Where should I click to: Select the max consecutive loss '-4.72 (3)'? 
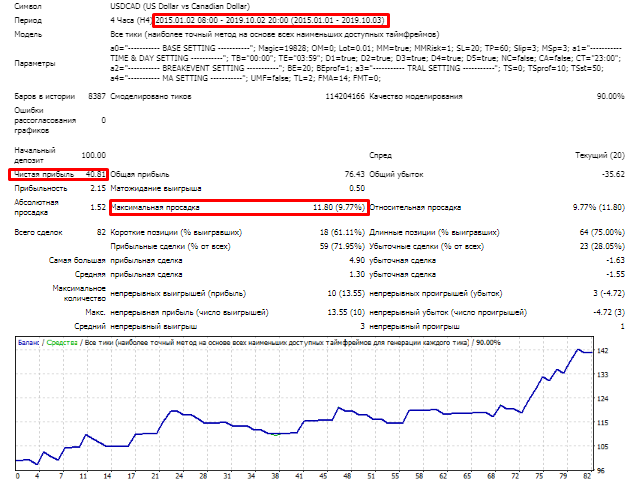(609, 313)
